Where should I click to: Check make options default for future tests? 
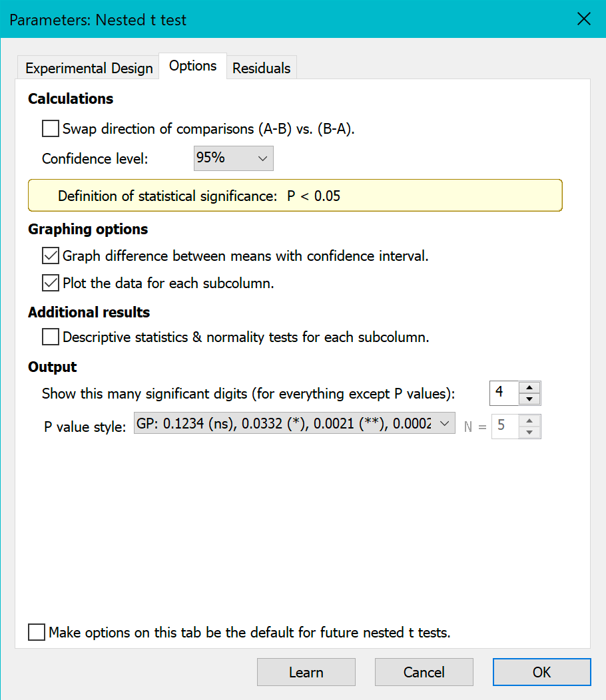point(37,632)
